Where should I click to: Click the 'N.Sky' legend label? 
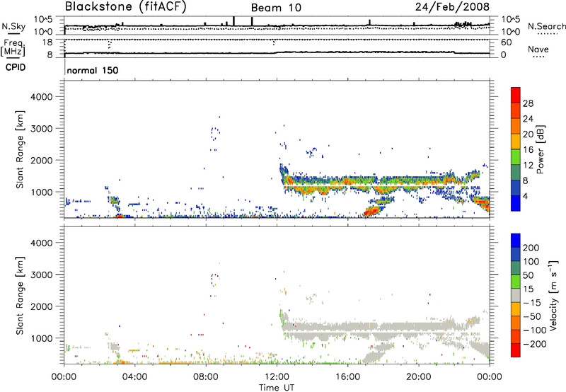13,27
